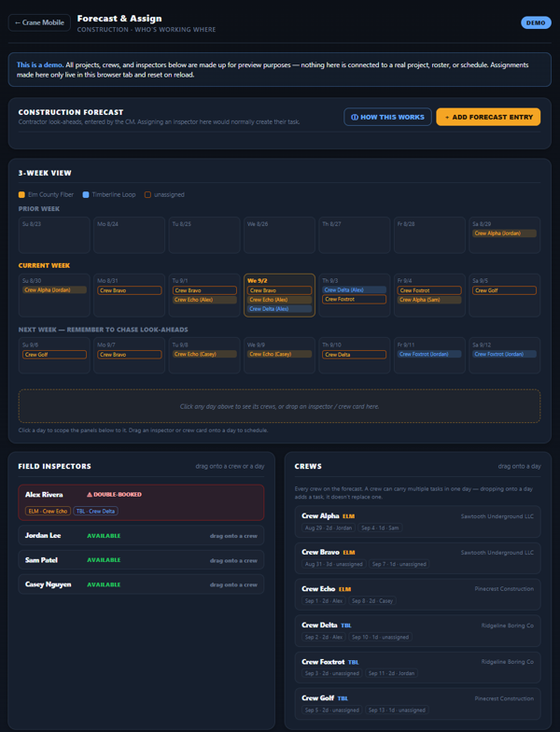This screenshot has height=732, width=560.
Task: Click Crew Golf's Sep 5 · 2d · unassigned task
Action: click(332, 710)
